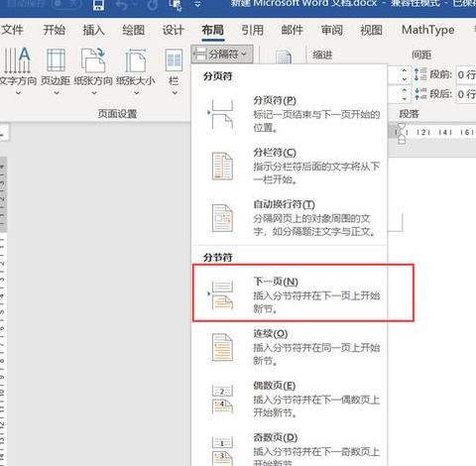Switch to the 邮件 tab

click(x=293, y=30)
